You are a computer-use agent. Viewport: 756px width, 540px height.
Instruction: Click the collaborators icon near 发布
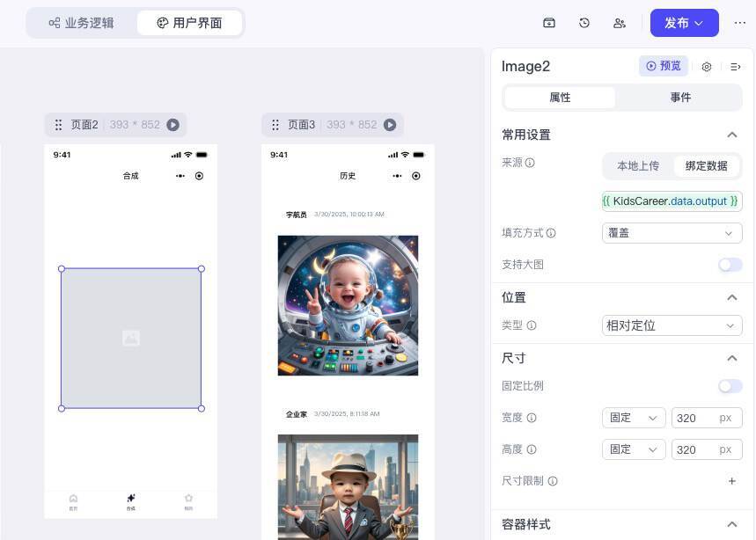[x=619, y=23]
